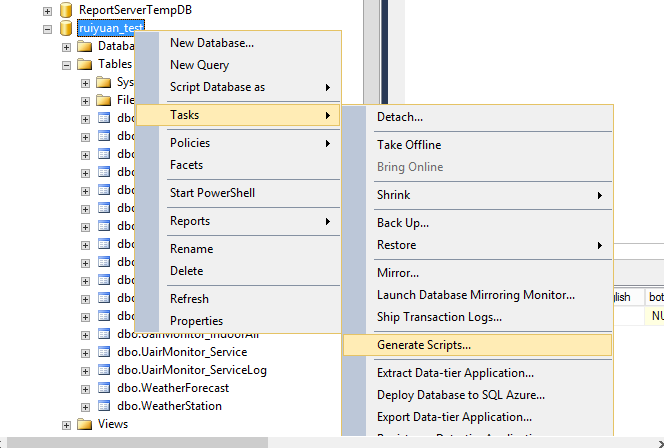The height and width of the screenshot is (448, 664).
Task: Click the Tables folder icon
Action: click(85, 64)
